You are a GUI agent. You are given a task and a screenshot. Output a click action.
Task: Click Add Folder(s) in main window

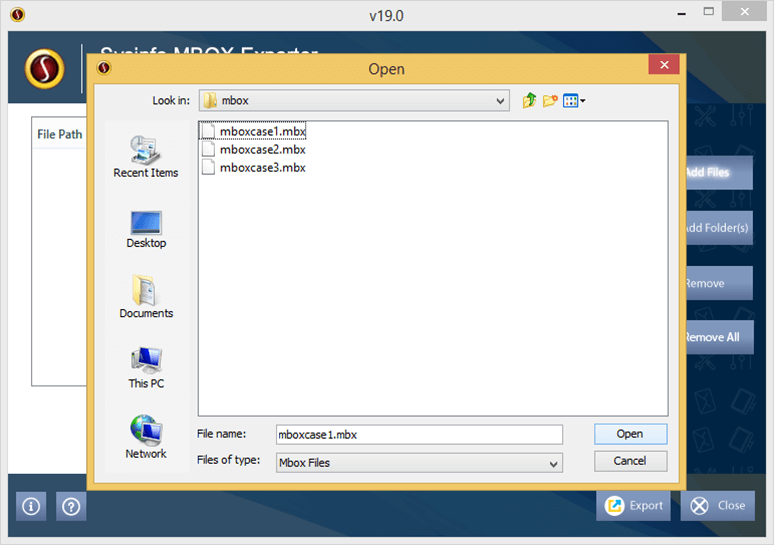(719, 228)
